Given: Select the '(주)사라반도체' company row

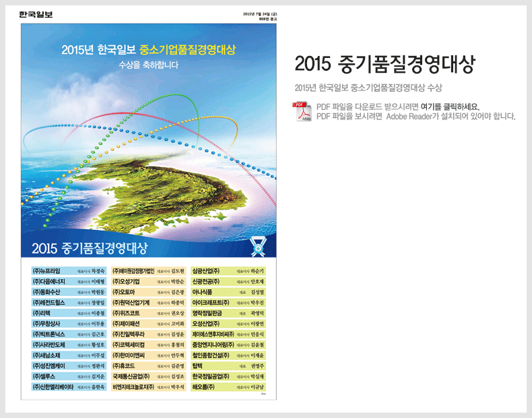Looking at the screenshot, I should [x=69, y=345].
